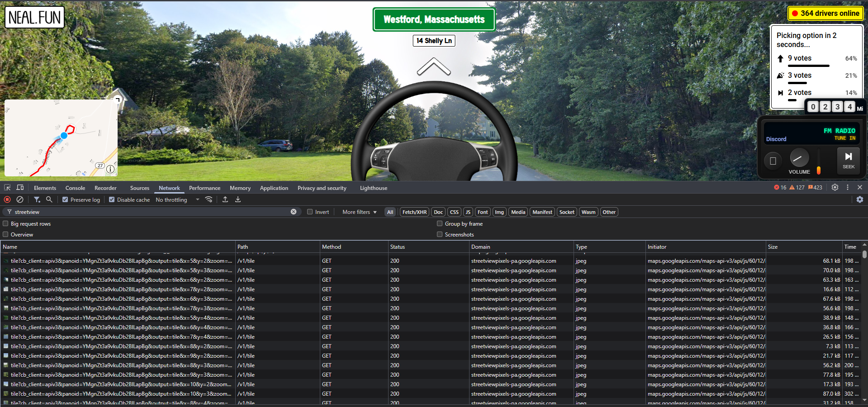Click the Discord link on radio

click(x=776, y=139)
